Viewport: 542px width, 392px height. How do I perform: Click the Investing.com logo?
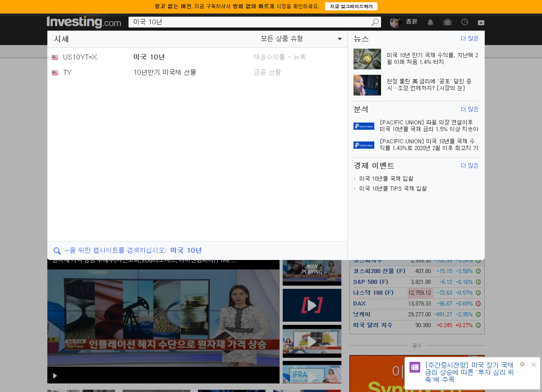[84, 22]
